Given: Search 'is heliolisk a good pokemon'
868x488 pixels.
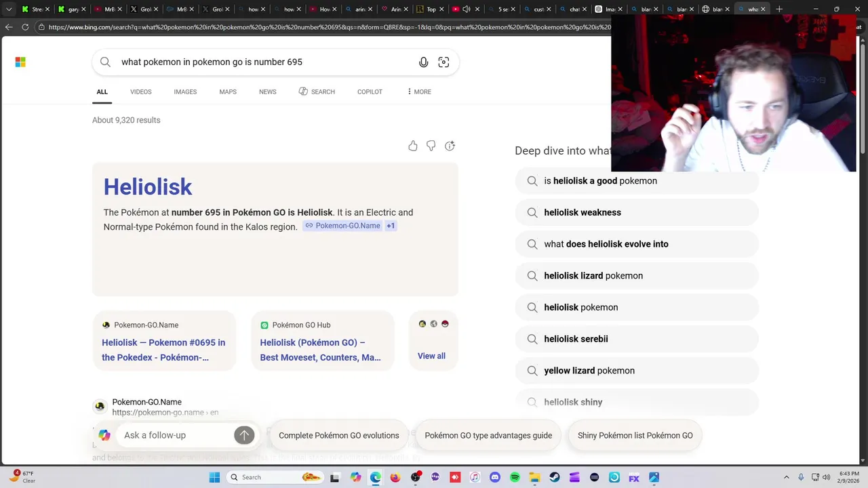Looking at the screenshot, I should (x=637, y=181).
